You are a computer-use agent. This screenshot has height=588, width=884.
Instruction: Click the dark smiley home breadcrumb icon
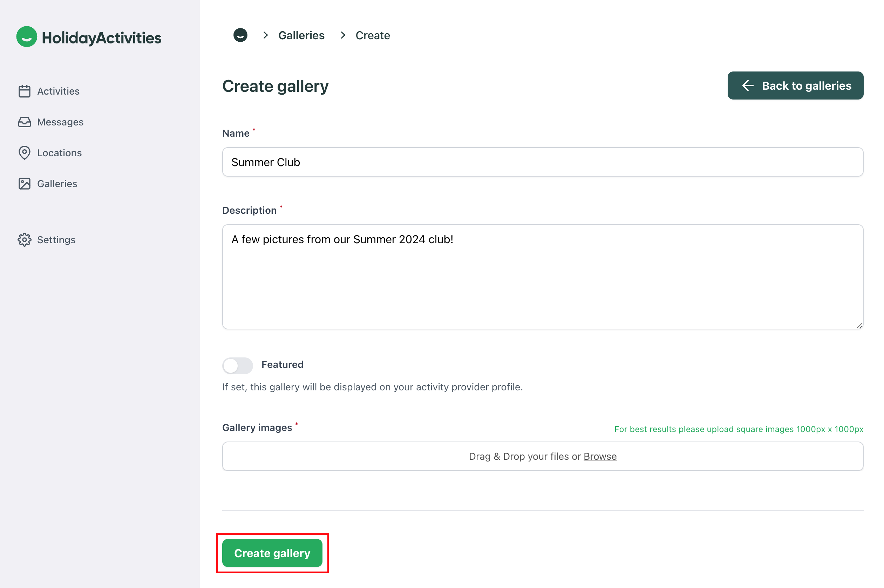(240, 35)
